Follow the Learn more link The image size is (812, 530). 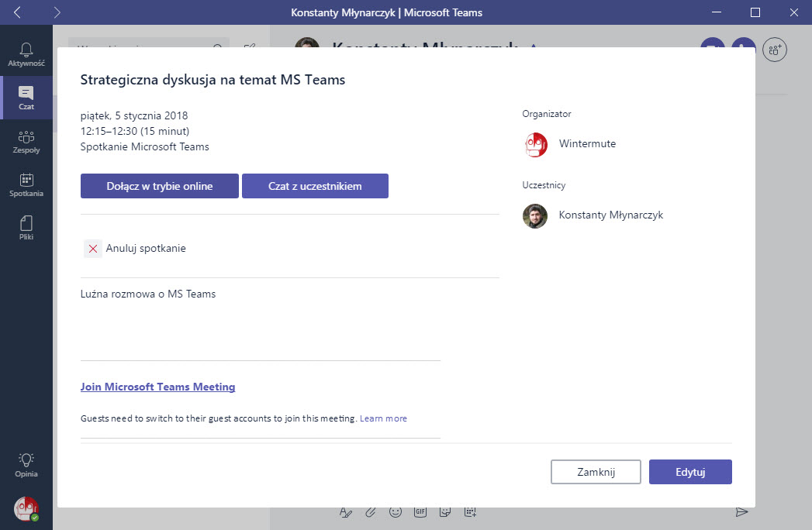pos(383,418)
